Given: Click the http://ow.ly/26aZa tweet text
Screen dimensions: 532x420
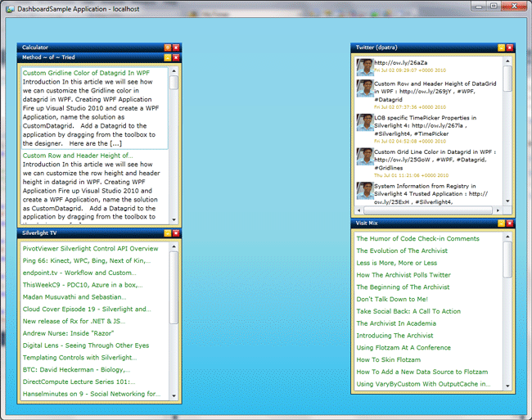Looking at the screenshot, I should 401,63.
